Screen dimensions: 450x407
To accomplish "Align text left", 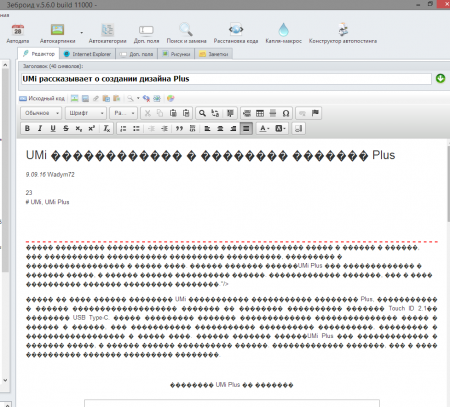I will click(207, 129).
